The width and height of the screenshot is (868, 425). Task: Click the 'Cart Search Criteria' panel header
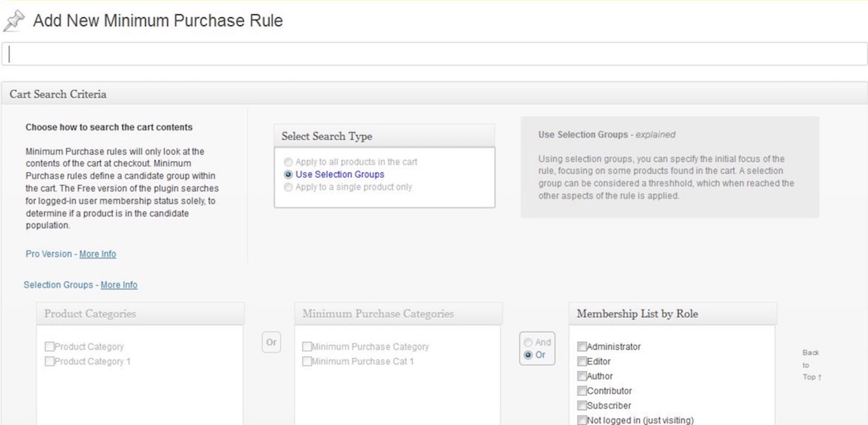(x=434, y=94)
